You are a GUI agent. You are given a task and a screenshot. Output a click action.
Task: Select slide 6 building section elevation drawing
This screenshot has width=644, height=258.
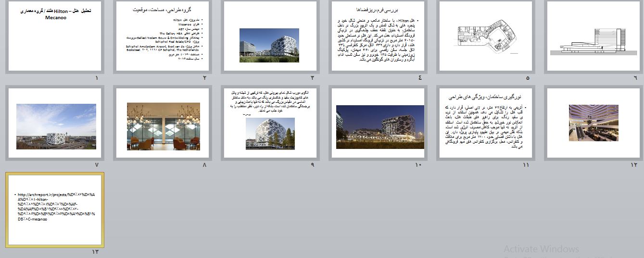click(593, 36)
